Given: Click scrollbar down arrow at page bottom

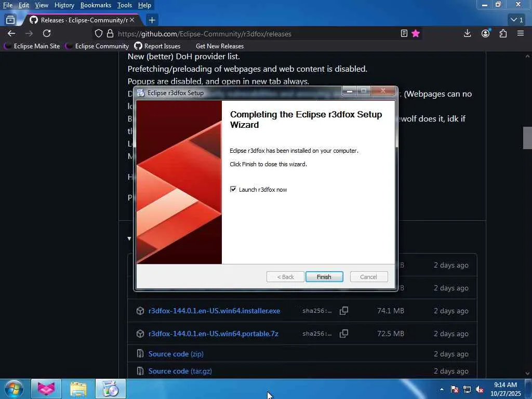Looking at the screenshot, I should (x=527, y=374).
